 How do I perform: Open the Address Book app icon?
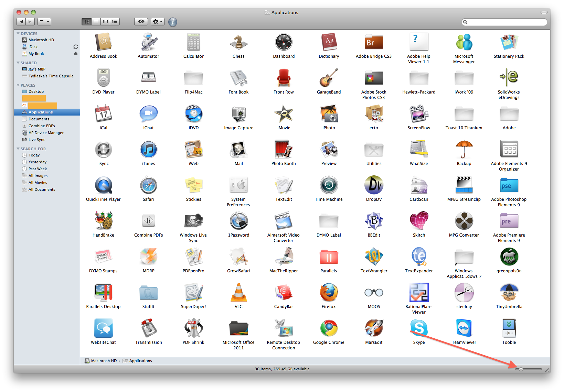103,42
